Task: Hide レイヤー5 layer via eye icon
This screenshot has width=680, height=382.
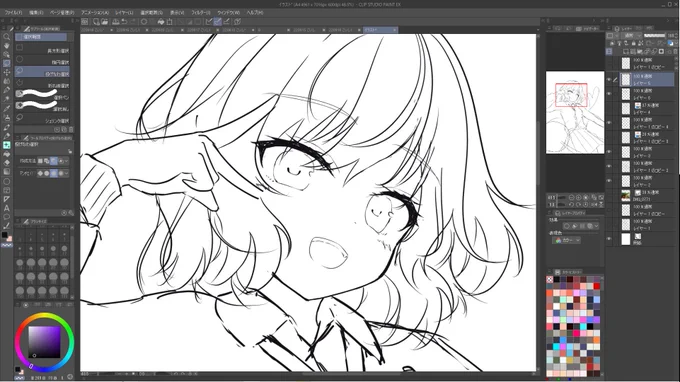Action: (609, 79)
